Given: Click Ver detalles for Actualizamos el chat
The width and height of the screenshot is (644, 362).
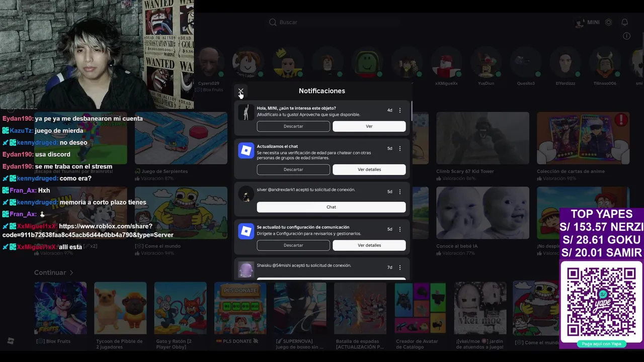Looking at the screenshot, I should pos(369,169).
